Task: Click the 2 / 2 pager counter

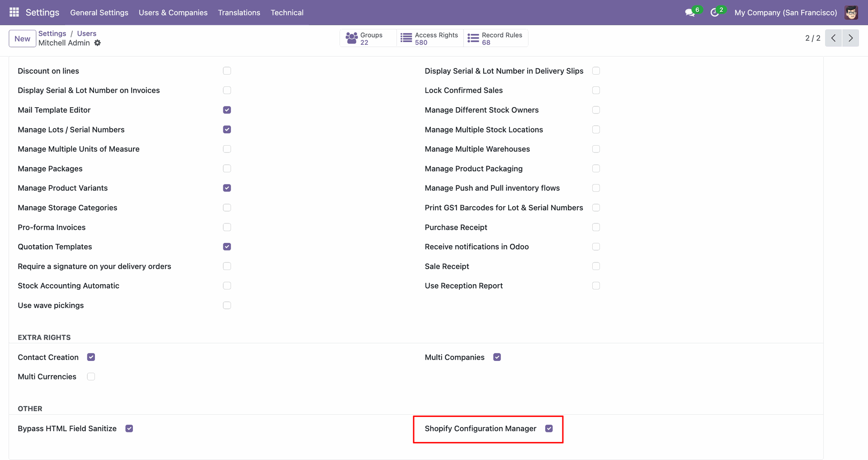Action: pos(812,38)
